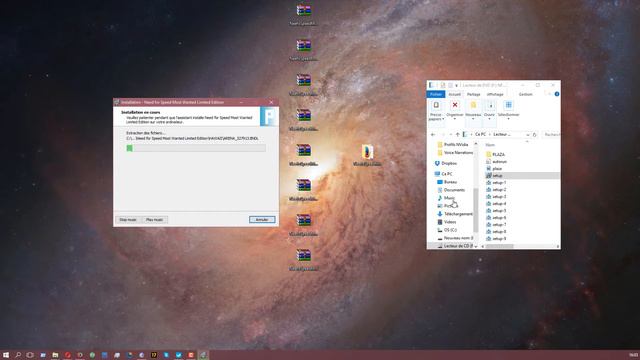Open the address bar history dropdown
Screen dimensions: 640x360
tap(528, 134)
